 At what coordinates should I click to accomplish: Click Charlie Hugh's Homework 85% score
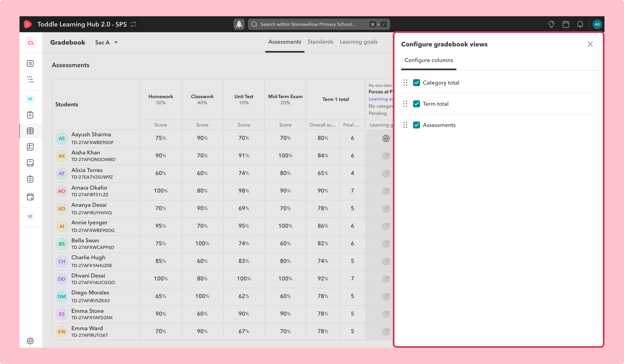click(x=161, y=261)
